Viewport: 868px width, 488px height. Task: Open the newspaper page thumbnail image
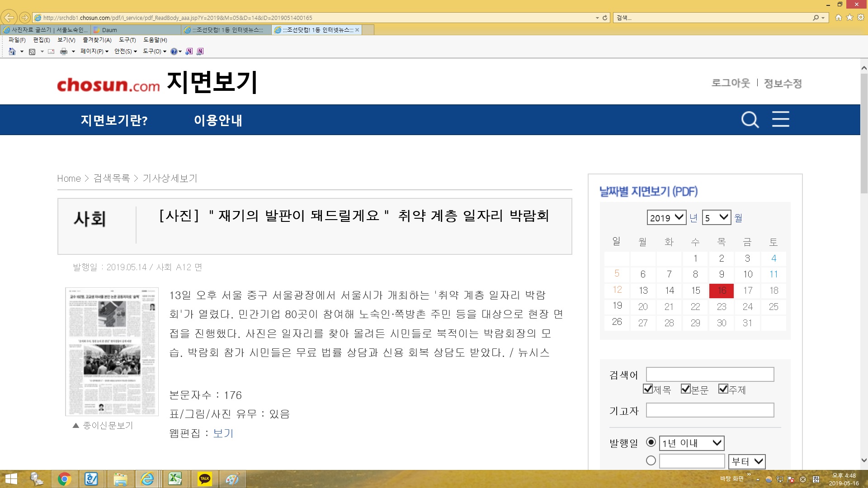coord(112,351)
